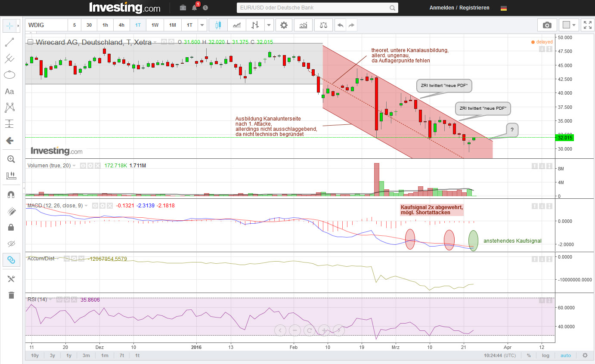Open the measure ruler tool
Image resolution: width=595 pixels, height=364 pixels.
coord(11,176)
